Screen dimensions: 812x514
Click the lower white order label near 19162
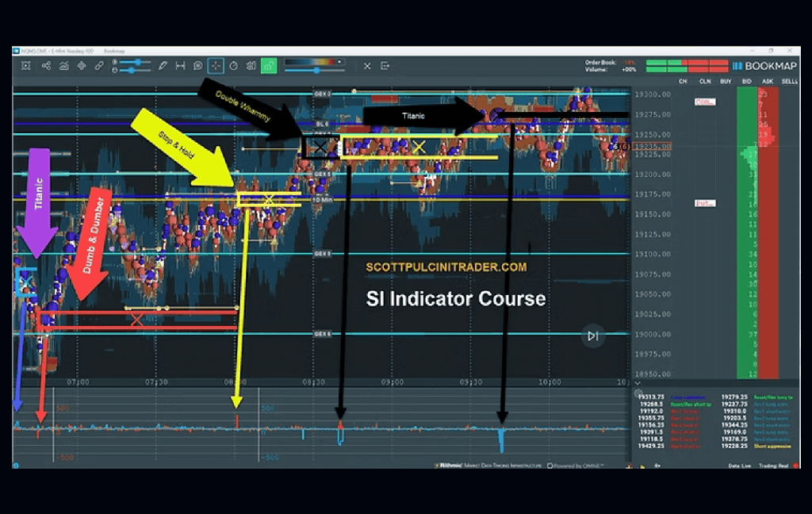pyautogui.click(x=705, y=203)
